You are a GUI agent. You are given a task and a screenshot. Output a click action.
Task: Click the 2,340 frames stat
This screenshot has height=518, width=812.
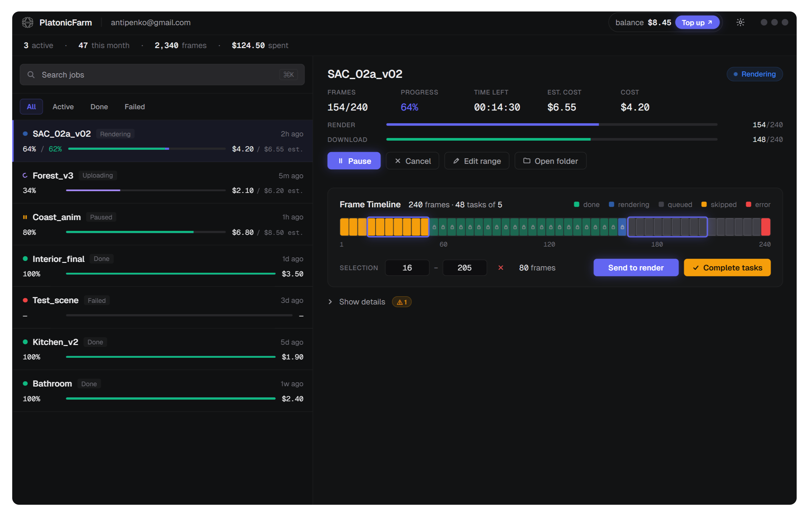click(180, 45)
